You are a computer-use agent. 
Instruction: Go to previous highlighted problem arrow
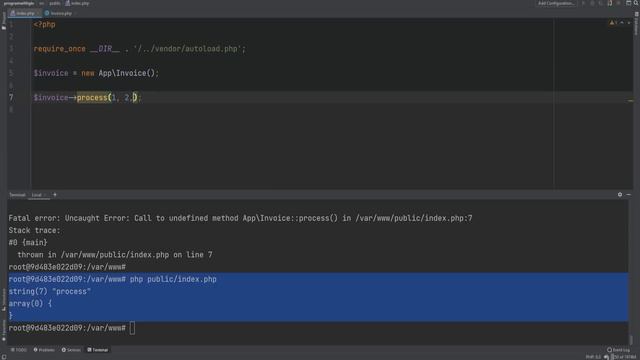pos(622,23)
